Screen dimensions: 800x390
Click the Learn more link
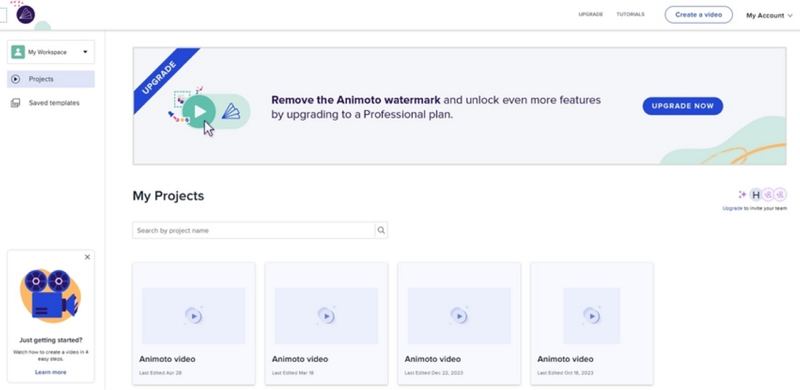tap(51, 372)
